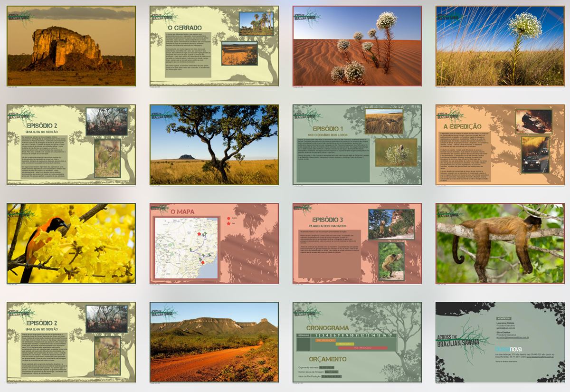Click the wolf in tall grass photo, Episódio 1

[384, 121]
